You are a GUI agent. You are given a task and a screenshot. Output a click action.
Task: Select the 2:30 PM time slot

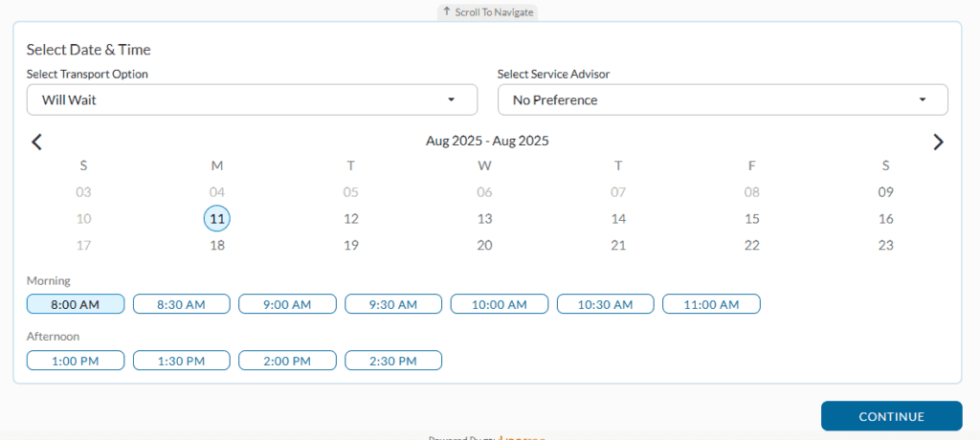[393, 361]
